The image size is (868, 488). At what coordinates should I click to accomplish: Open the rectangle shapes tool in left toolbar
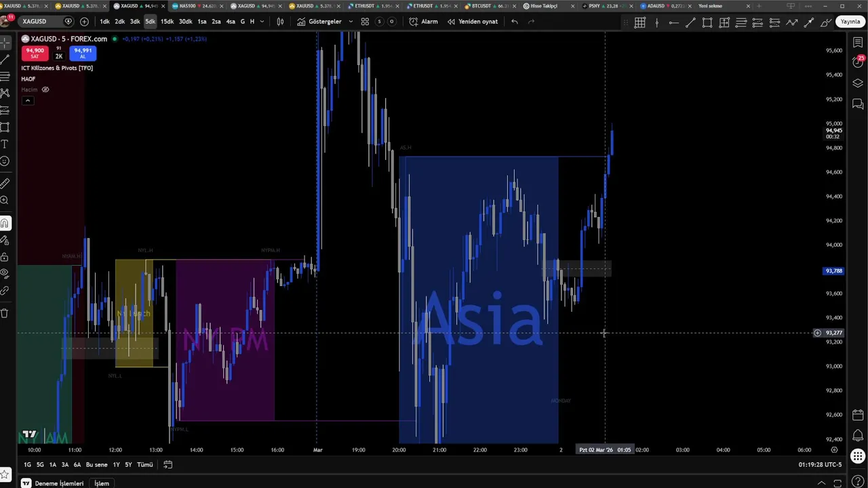click(5, 127)
